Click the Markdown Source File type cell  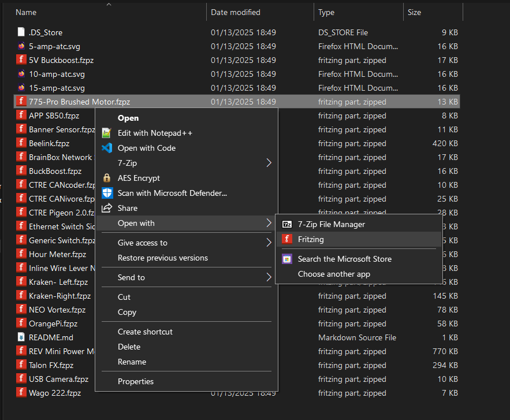pos(357,338)
